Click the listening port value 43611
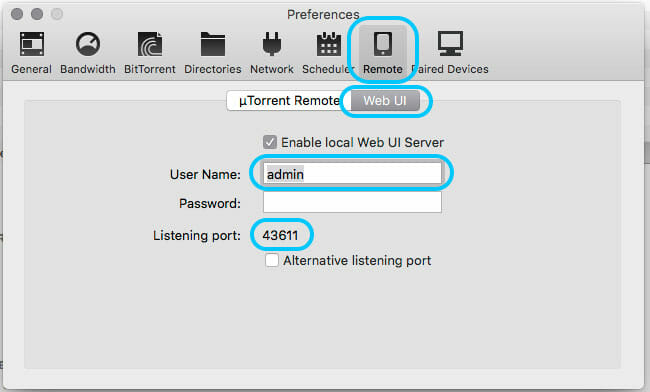The width and height of the screenshot is (650, 392). 280,235
